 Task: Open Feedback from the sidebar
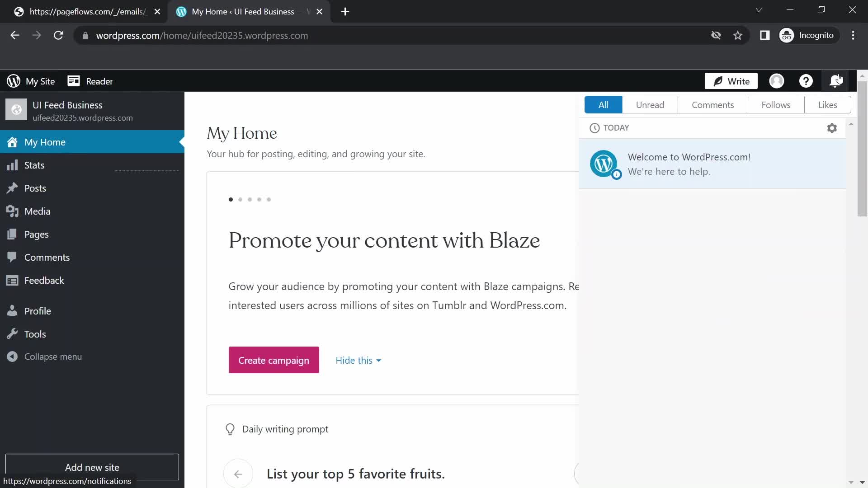tap(44, 280)
